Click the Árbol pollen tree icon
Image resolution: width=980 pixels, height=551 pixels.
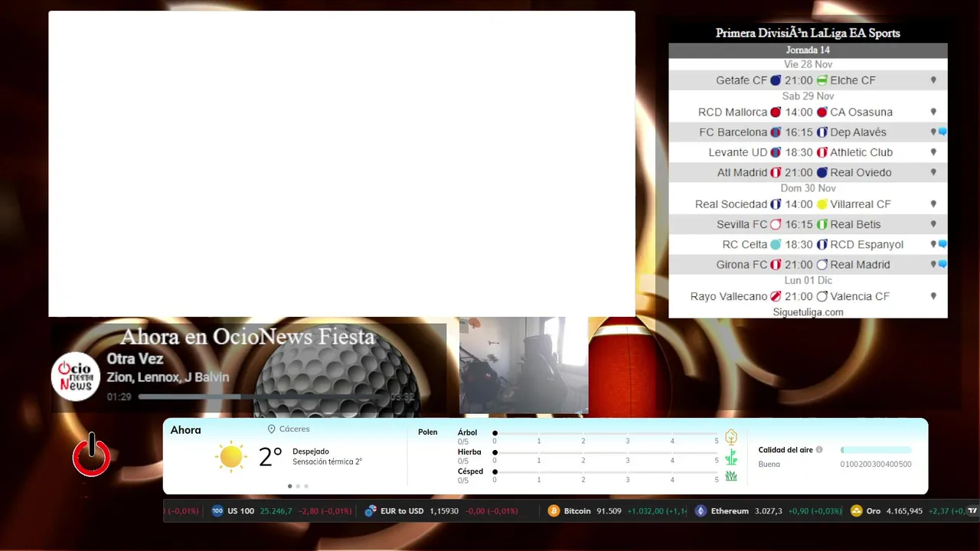click(731, 437)
